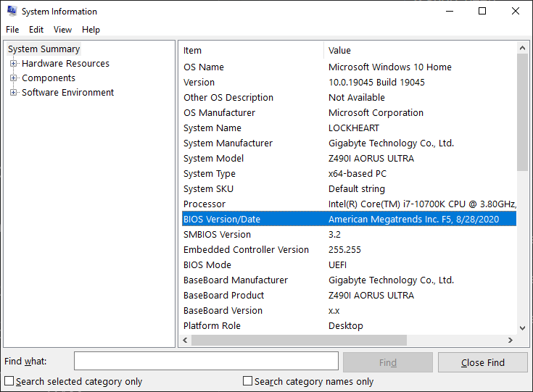Click the value Microsoft Corporation
533x392 pixels.
click(376, 113)
